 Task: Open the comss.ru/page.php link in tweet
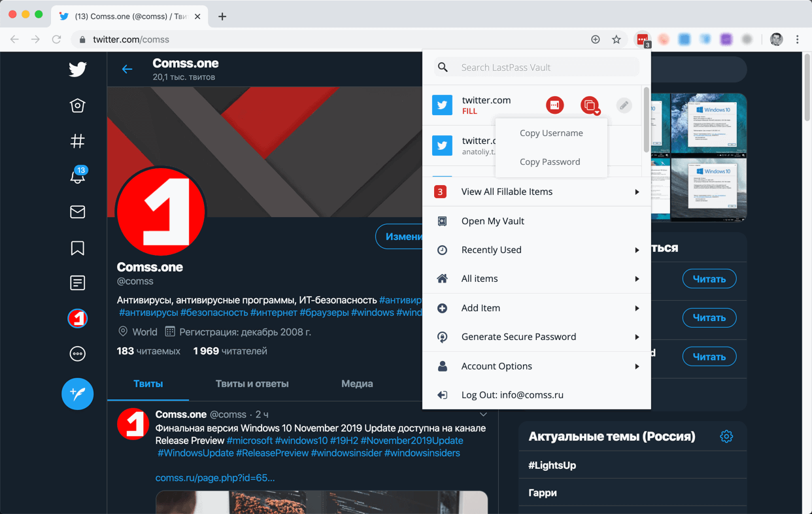(215, 478)
